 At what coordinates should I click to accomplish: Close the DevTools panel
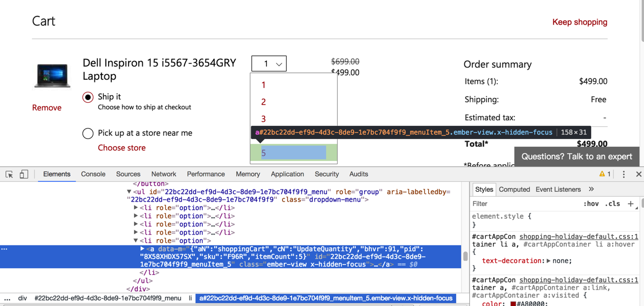[639, 174]
